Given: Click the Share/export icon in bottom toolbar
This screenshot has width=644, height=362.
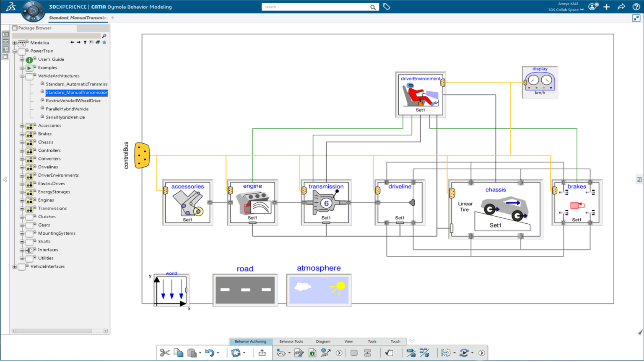Looking at the screenshot, I should 262,353.
